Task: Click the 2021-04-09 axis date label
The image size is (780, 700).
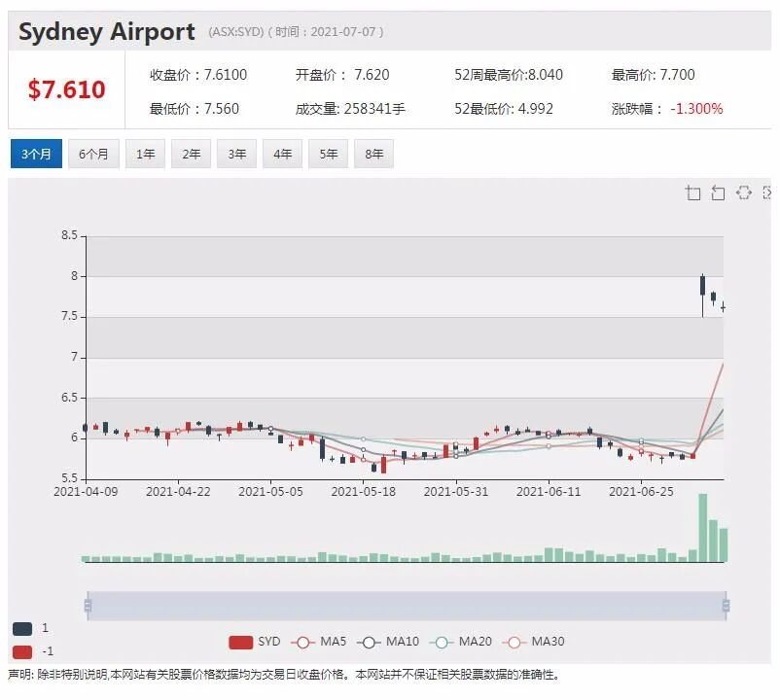Action: pos(86,492)
